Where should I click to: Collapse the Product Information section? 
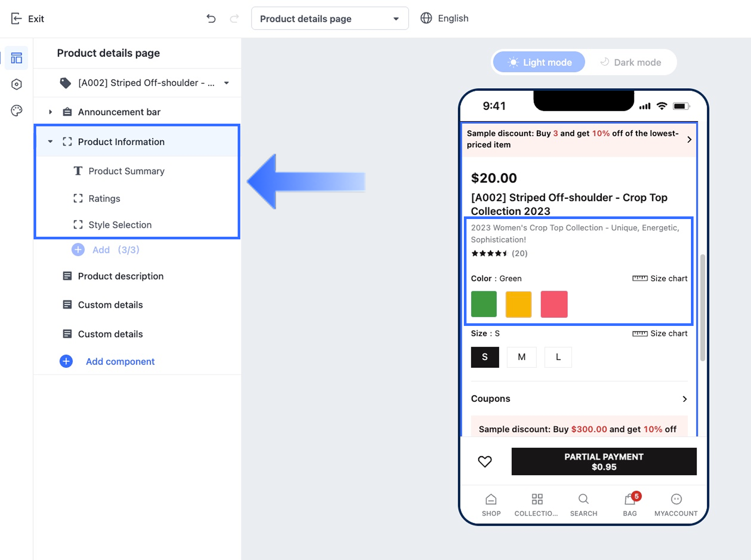click(50, 142)
